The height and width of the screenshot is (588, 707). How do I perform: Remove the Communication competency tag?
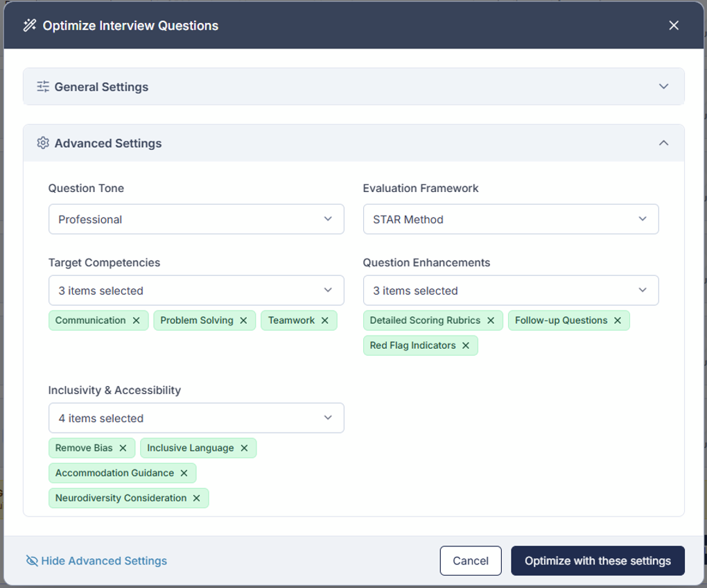[136, 320]
